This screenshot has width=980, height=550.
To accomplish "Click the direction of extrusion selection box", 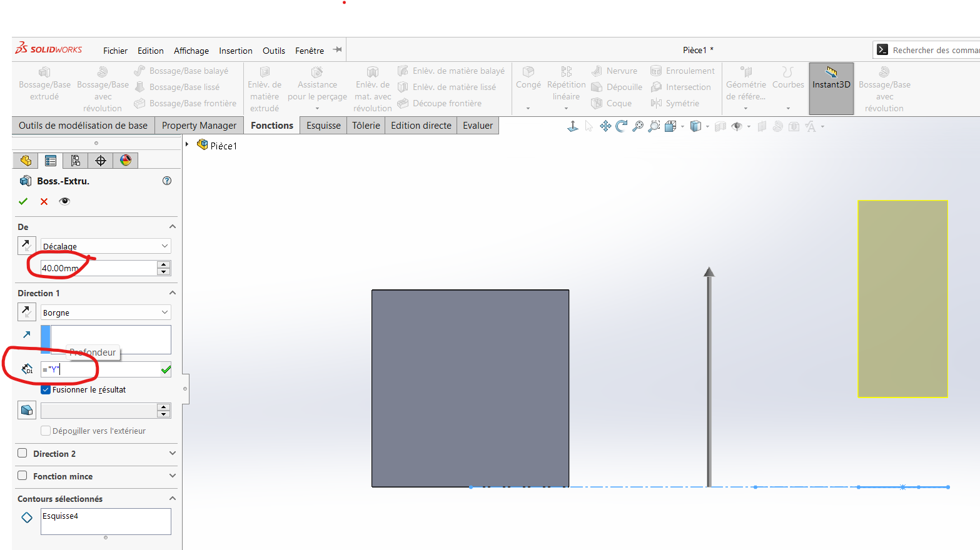I will [106, 339].
